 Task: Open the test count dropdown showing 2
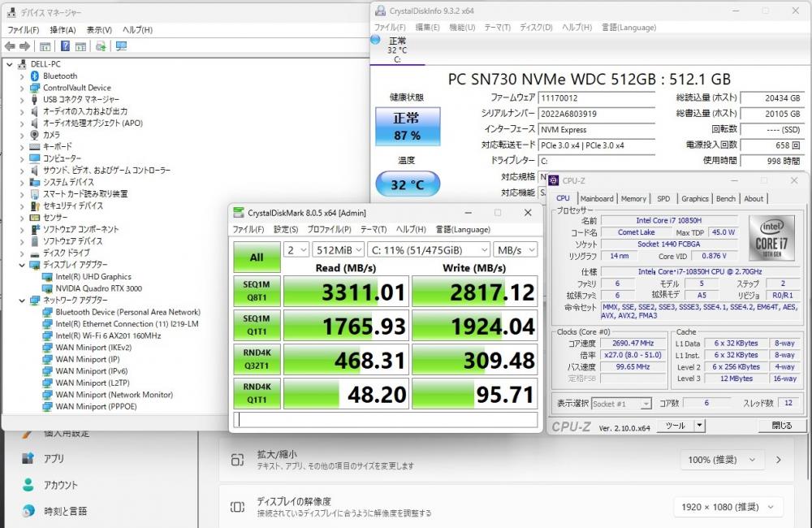pos(296,250)
